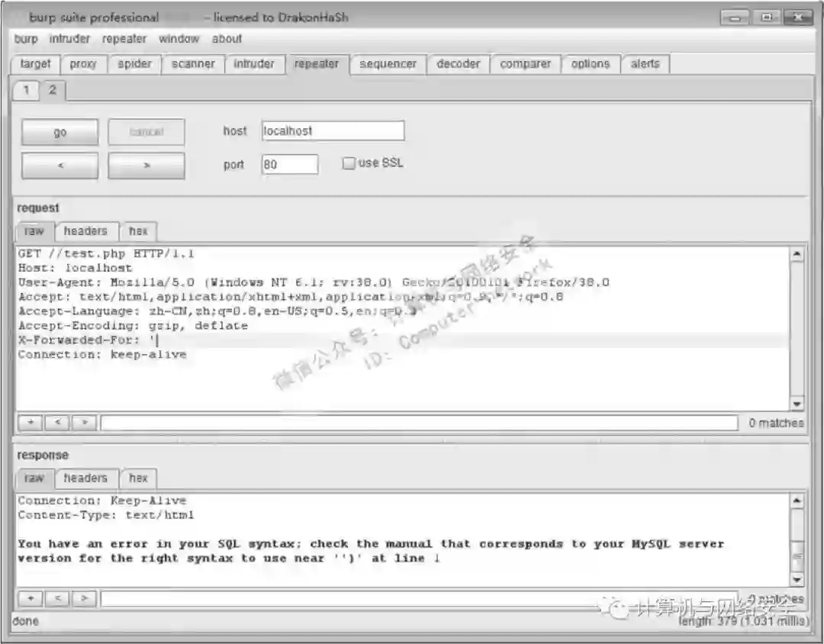Viewport: 824px width, 644px height.
Task: Click request pane scroll down arrow
Action: pos(797,404)
